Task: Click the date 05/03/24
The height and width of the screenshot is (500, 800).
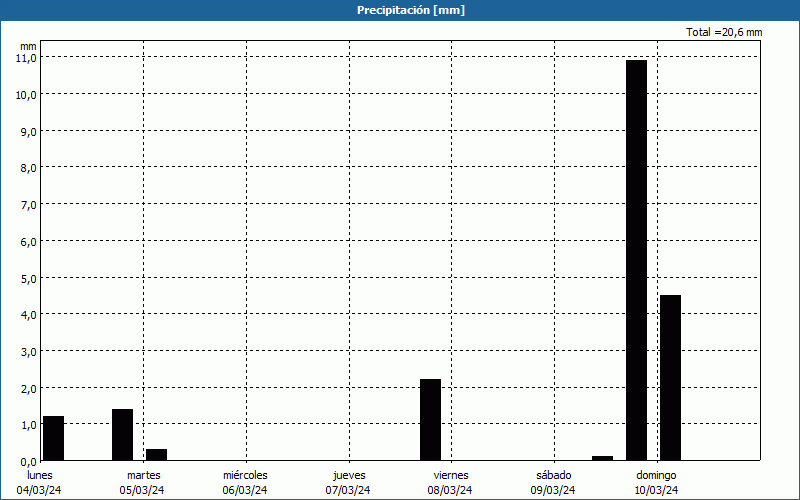Action: [x=142, y=490]
